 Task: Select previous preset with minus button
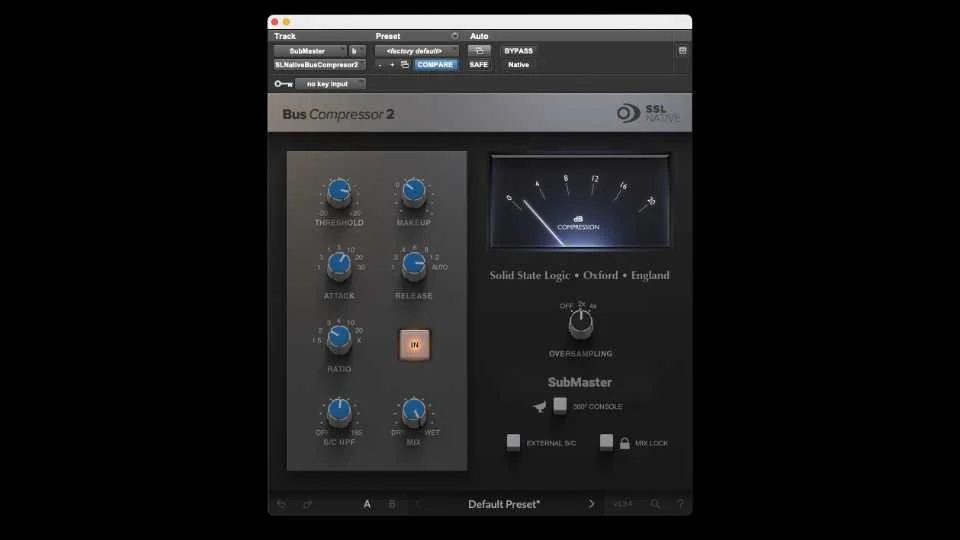pyautogui.click(x=380, y=64)
